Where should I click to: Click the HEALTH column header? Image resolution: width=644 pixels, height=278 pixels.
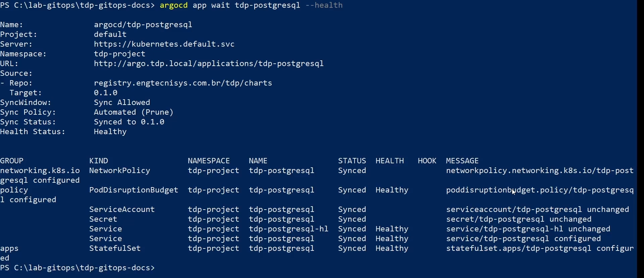(x=389, y=161)
